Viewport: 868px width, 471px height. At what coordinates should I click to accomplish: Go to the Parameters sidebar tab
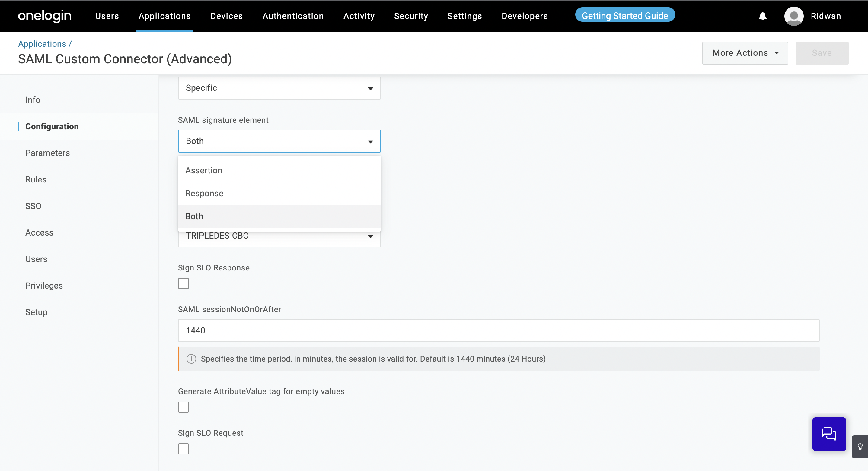(x=47, y=153)
